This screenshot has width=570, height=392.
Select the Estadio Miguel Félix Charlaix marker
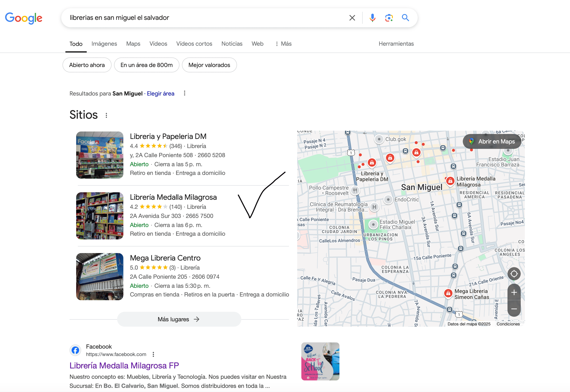click(373, 225)
